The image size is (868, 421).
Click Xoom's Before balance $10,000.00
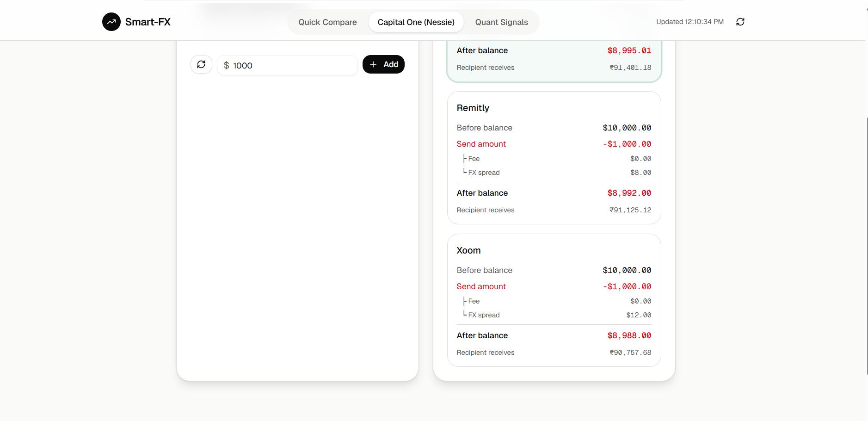coord(627,270)
